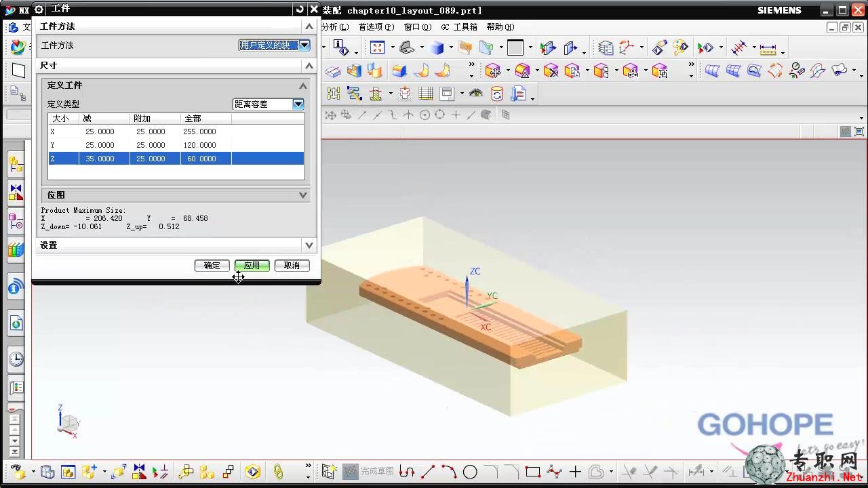This screenshot has height=488, width=868.
Task: Click the mirror assembly icon in bottom toolbar
Action: 140,472
